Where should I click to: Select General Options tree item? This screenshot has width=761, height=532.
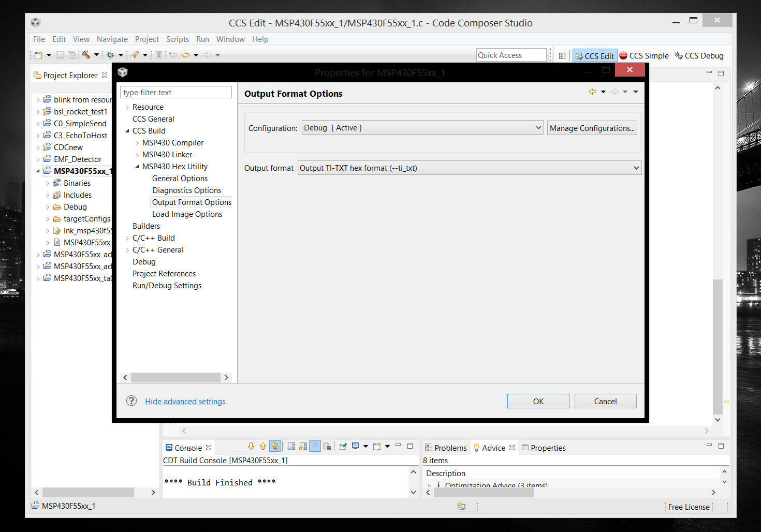(x=180, y=179)
